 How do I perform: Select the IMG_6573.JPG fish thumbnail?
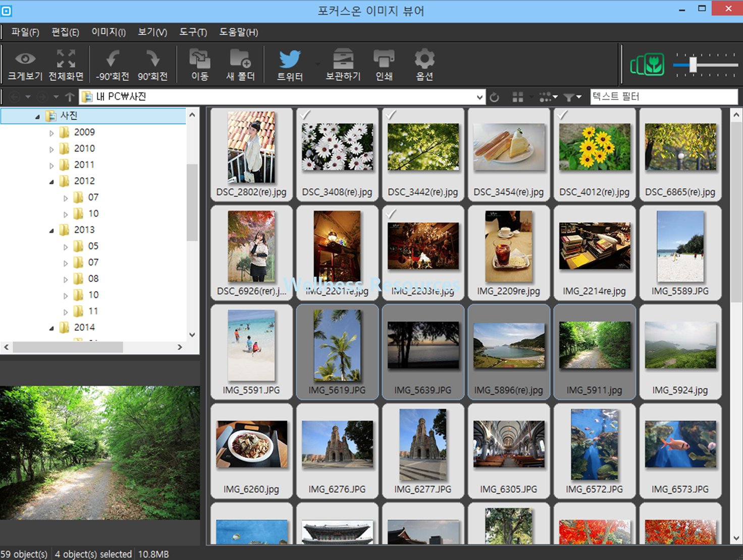click(x=680, y=451)
